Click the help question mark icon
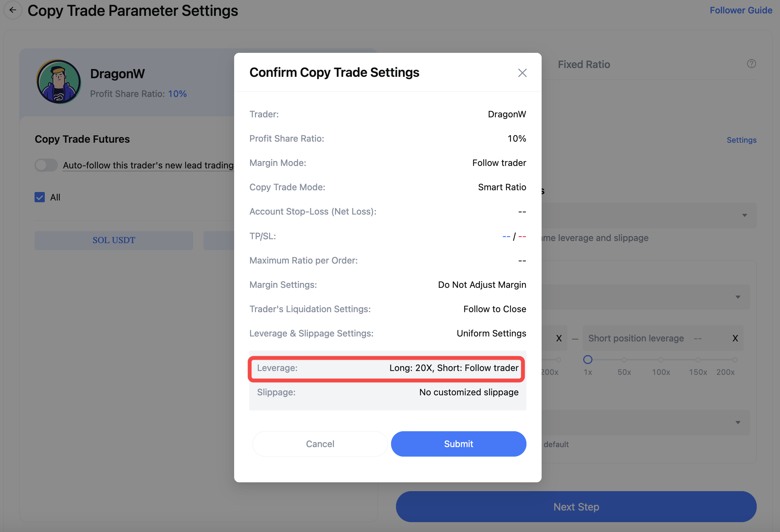Viewport: 780px width, 532px height. 751,64
